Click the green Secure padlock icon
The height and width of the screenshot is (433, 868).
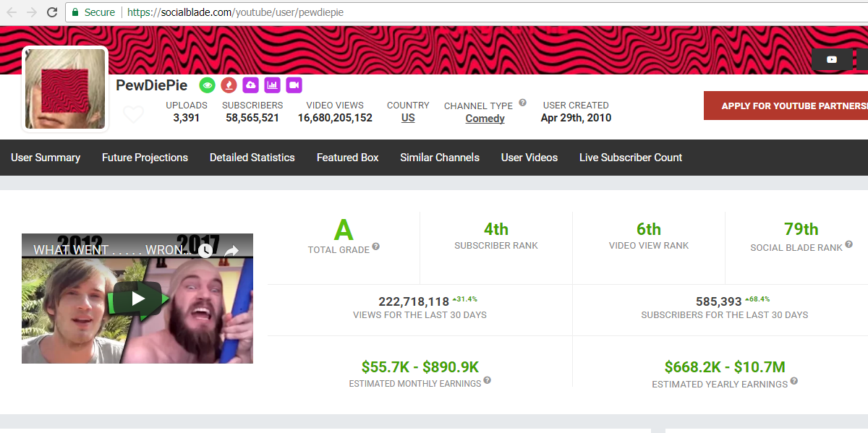point(75,12)
